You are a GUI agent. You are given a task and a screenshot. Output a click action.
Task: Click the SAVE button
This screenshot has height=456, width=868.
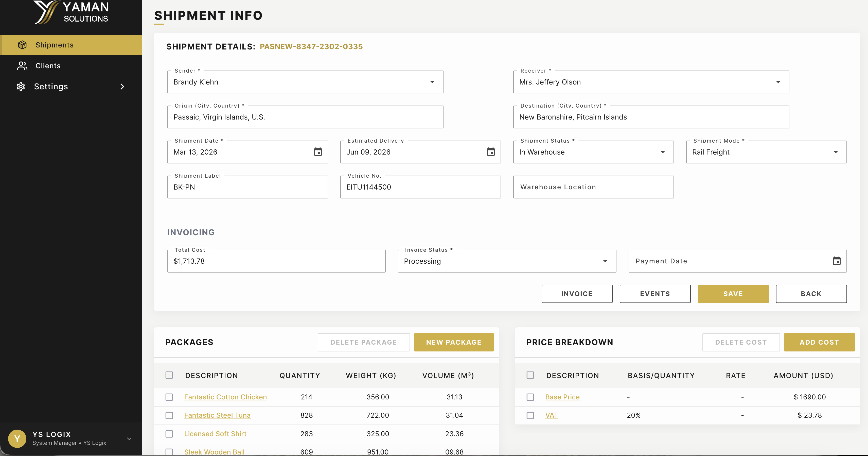click(733, 293)
